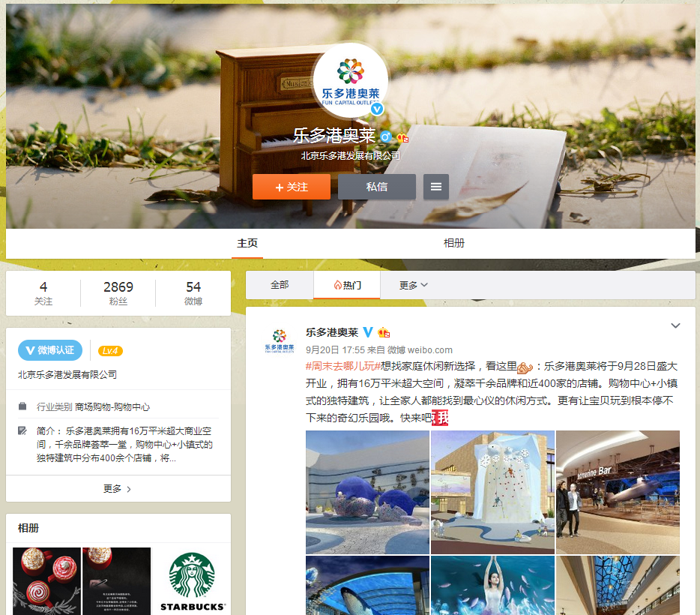The image size is (700, 615).
Task: Switch to the 主页 tab
Action: click(247, 243)
